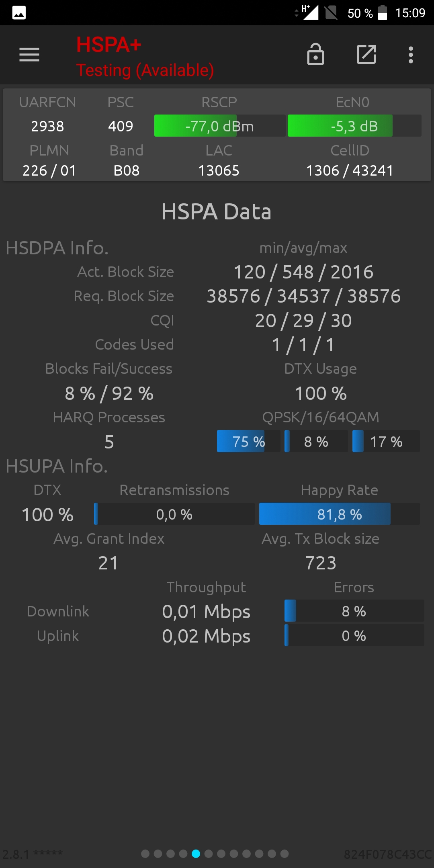Tap the no-SIM icon in status bar
Viewport: 434px width, 868px height.
pyautogui.click(x=331, y=12)
